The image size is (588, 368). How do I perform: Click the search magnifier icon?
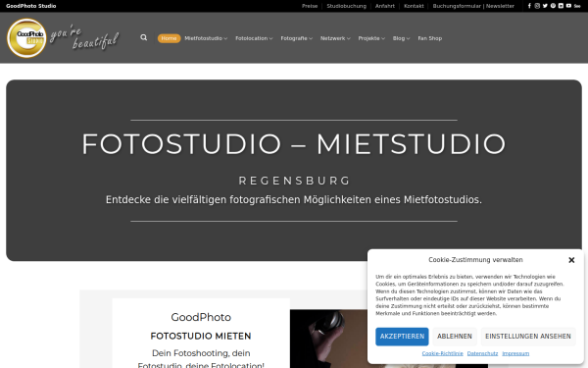pyautogui.click(x=144, y=37)
